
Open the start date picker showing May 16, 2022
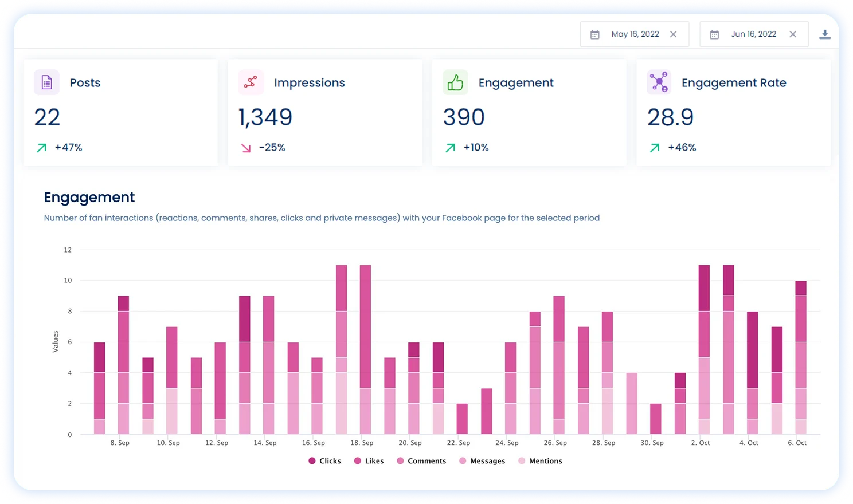635,34
